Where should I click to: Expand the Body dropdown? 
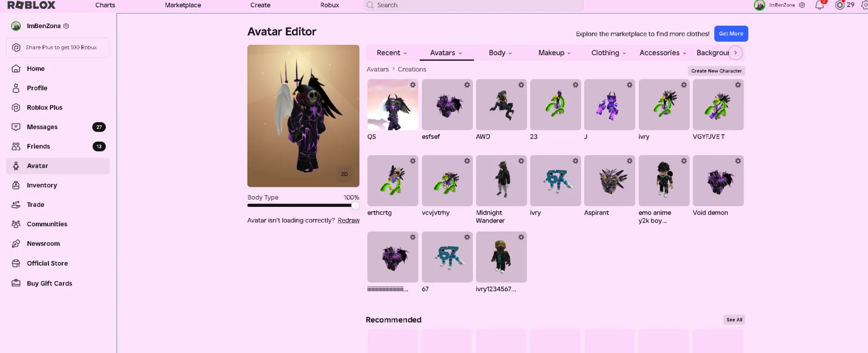point(500,53)
